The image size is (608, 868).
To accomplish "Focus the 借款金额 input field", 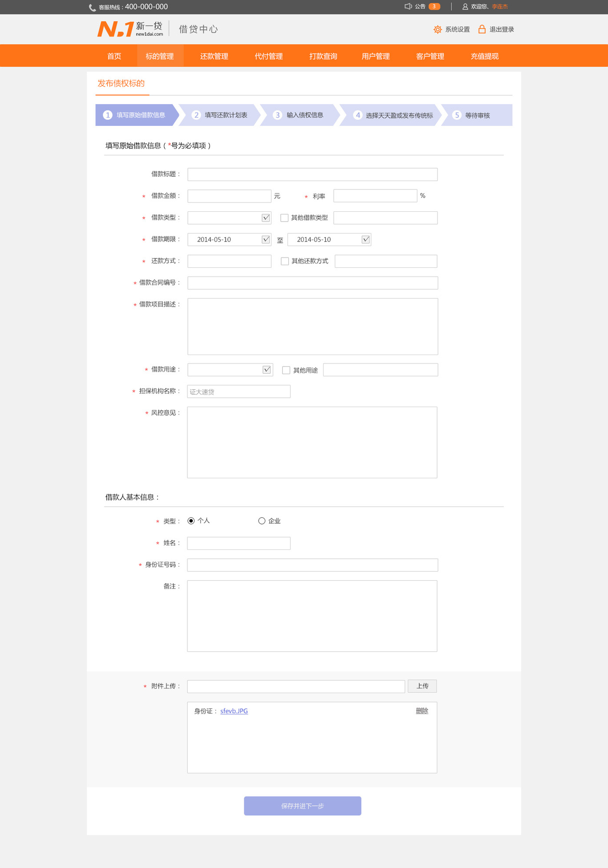I will click(229, 196).
